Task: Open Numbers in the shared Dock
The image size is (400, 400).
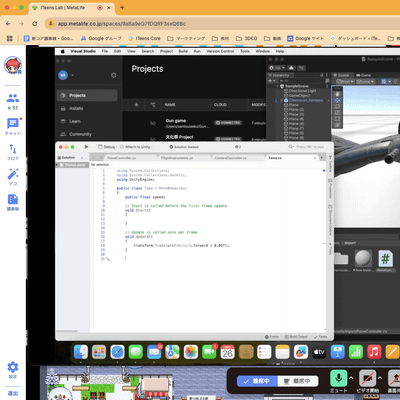Action: point(356,352)
